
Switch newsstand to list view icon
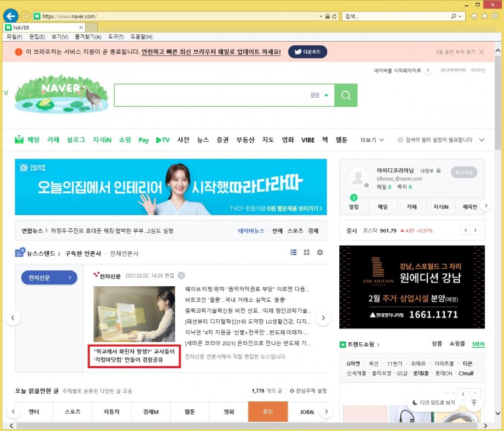294,252
